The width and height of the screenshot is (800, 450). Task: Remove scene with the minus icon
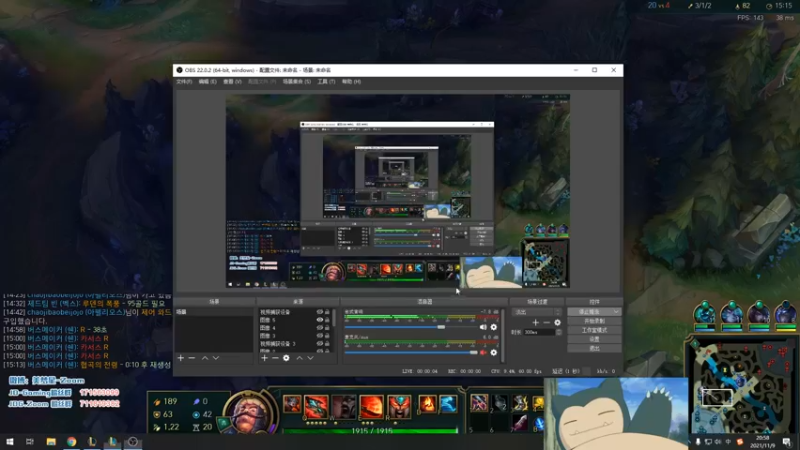click(192, 358)
